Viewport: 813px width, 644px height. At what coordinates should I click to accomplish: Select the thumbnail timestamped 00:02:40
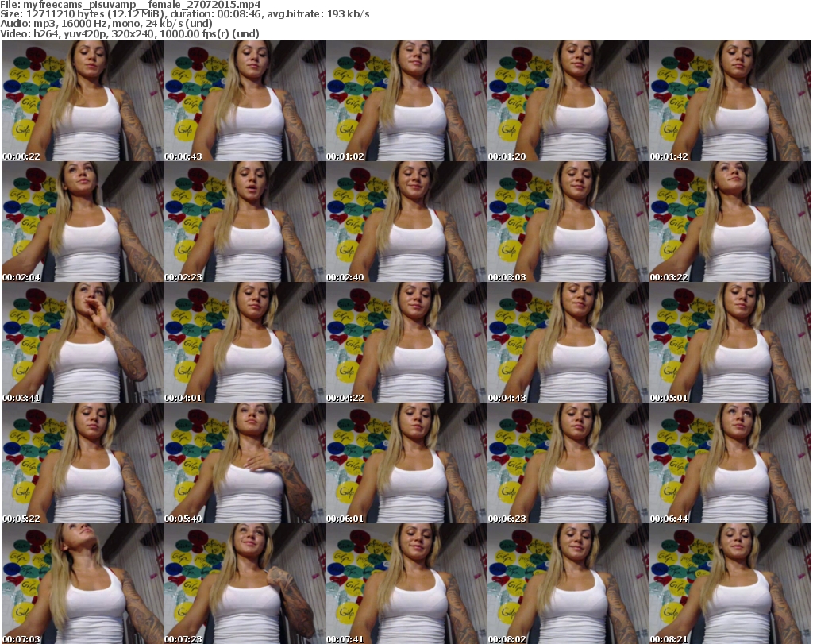click(x=406, y=222)
